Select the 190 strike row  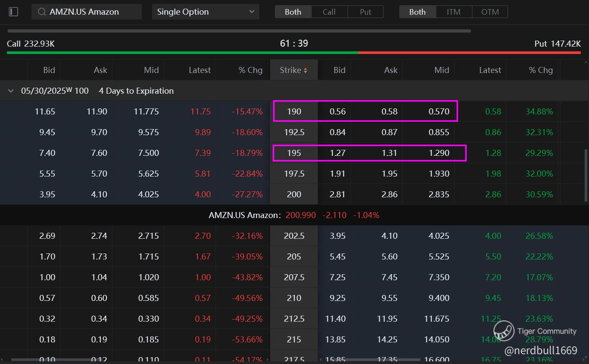click(x=294, y=111)
